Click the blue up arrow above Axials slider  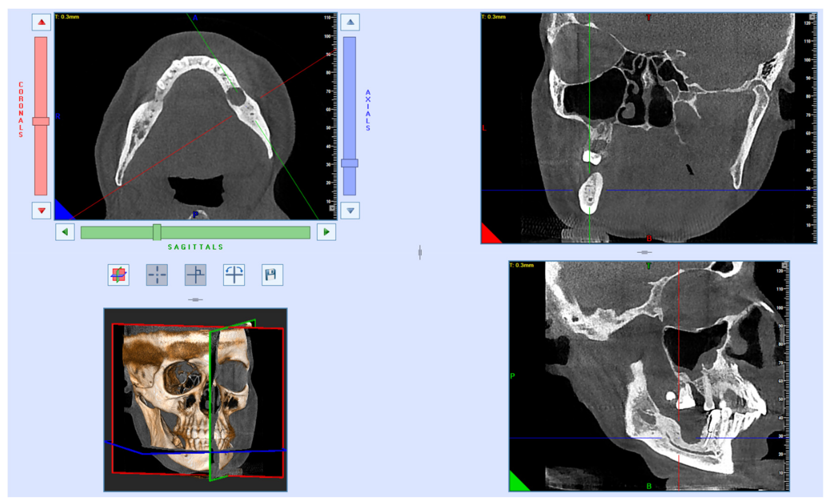point(350,22)
